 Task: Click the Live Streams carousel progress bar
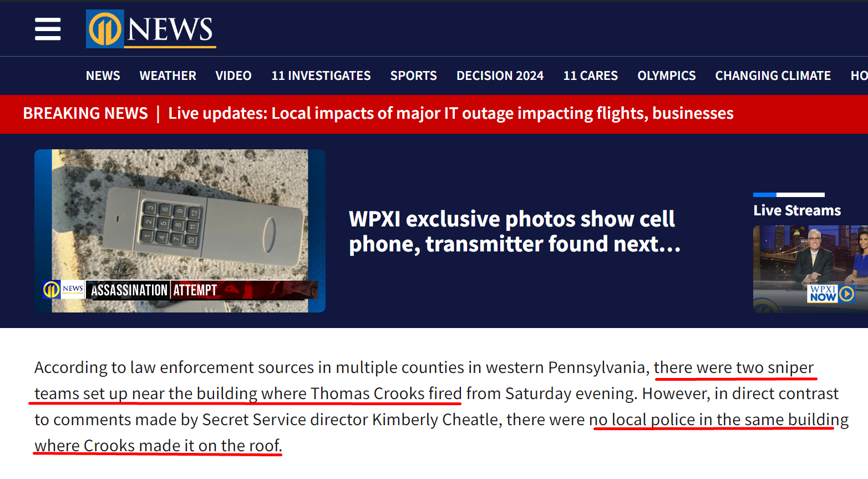789,195
